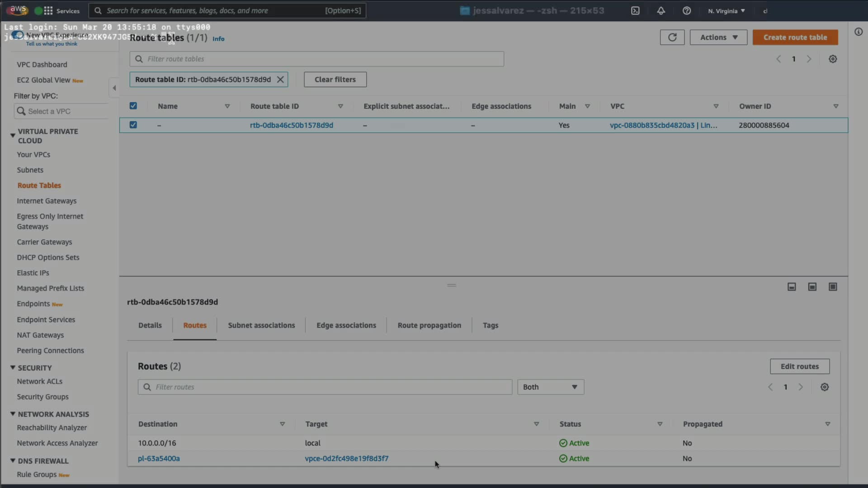Collapse the left navigation sidebar arrow

point(114,88)
